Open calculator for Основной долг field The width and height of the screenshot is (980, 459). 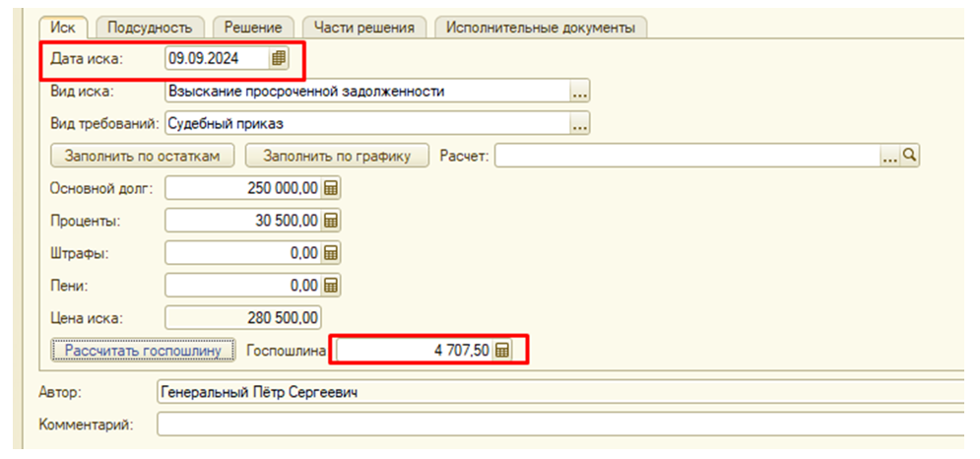click(331, 187)
